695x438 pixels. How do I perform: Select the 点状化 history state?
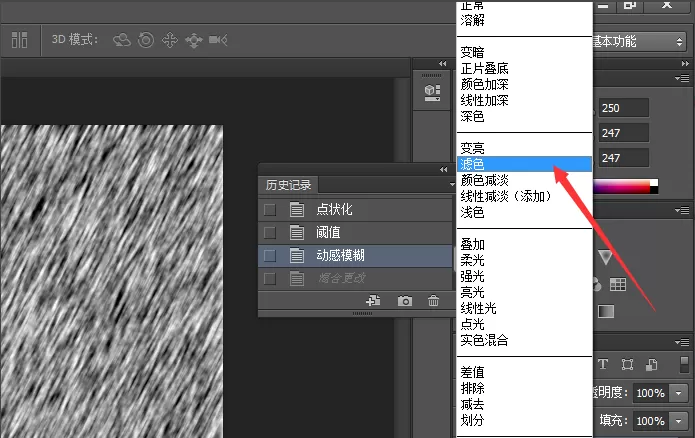click(355, 209)
